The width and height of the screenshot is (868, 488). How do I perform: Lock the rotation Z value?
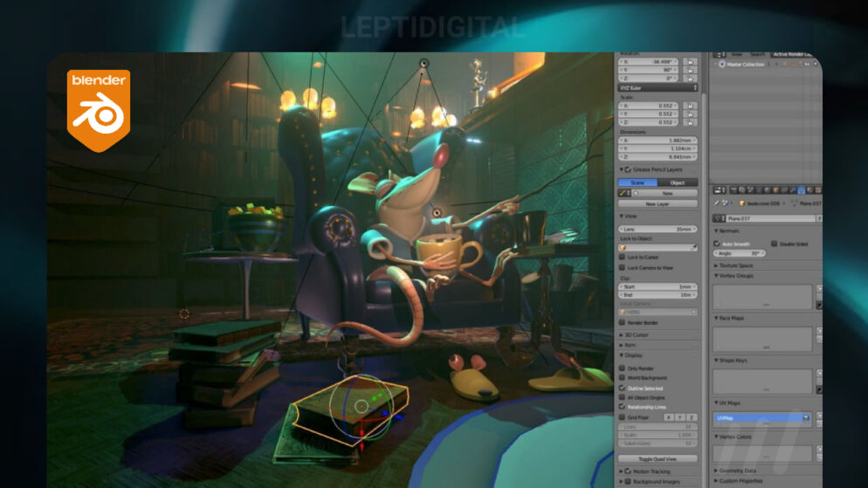click(690, 79)
